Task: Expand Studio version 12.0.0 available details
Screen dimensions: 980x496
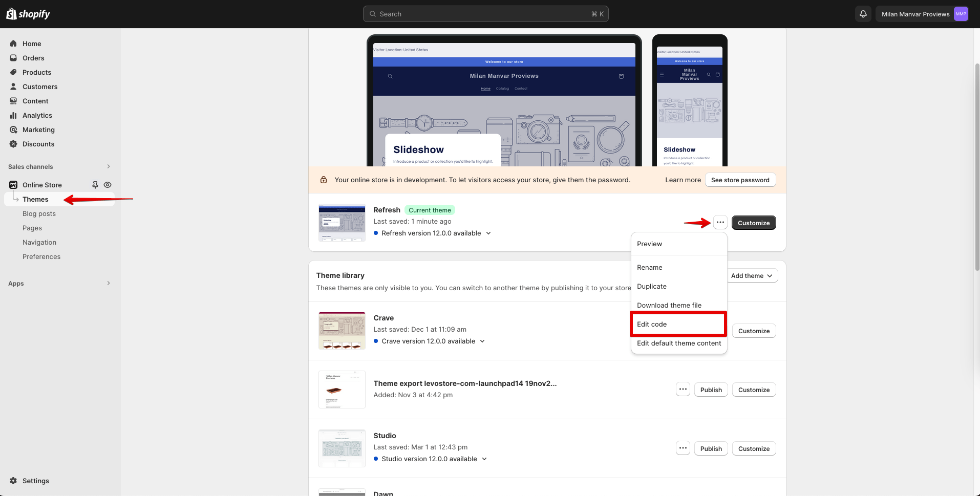Action: point(484,459)
